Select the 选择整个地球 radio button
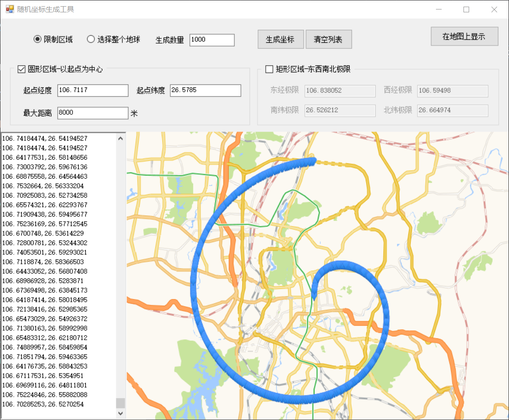 click(90, 39)
